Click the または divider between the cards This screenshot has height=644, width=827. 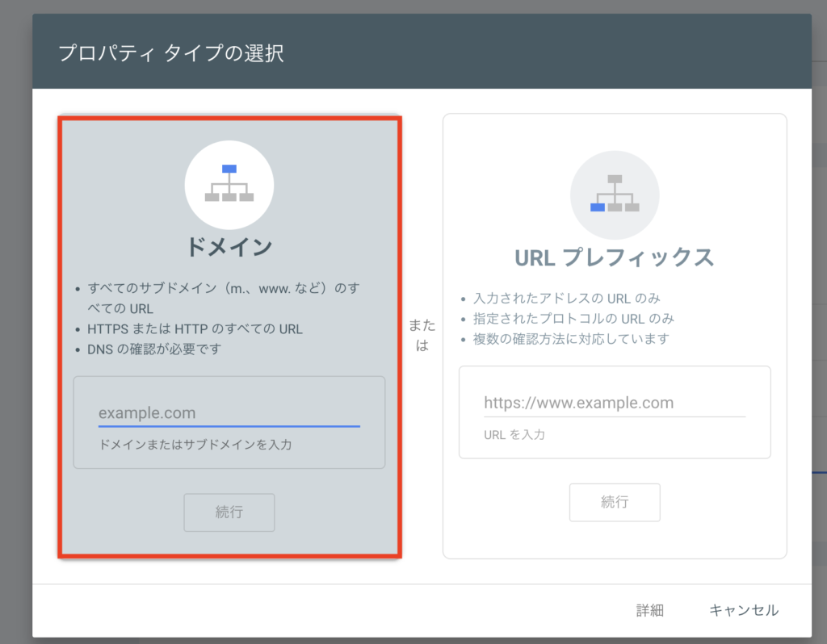[422, 333]
